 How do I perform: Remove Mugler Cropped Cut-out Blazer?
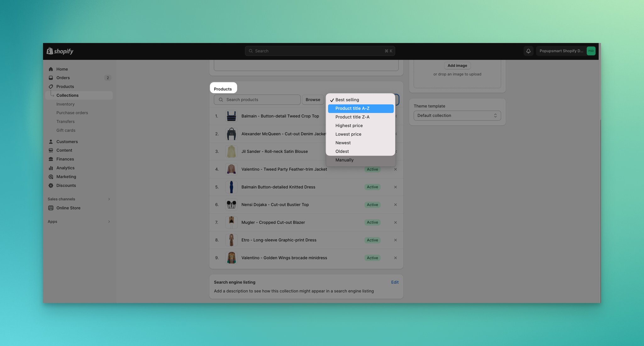point(395,222)
